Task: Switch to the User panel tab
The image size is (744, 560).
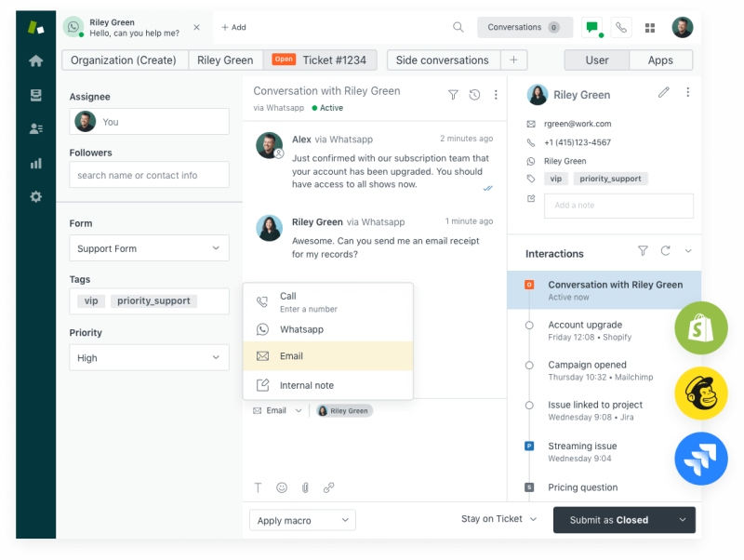Action: (x=597, y=60)
